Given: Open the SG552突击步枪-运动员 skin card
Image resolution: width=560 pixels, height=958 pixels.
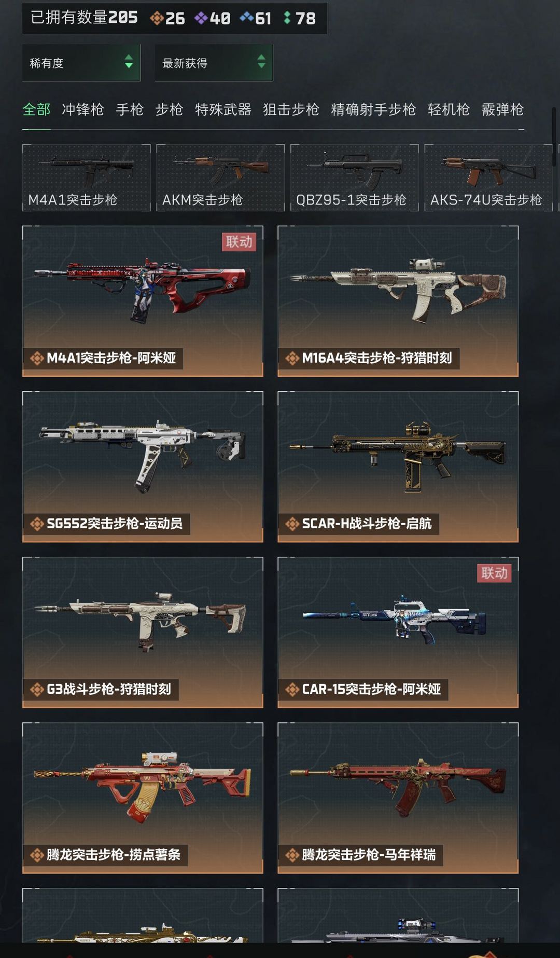Looking at the screenshot, I should click(x=143, y=467).
